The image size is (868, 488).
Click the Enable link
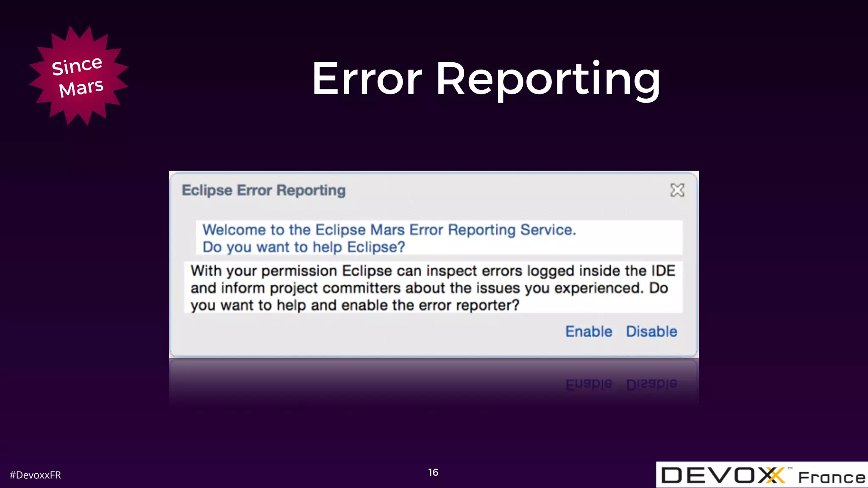tap(589, 331)
